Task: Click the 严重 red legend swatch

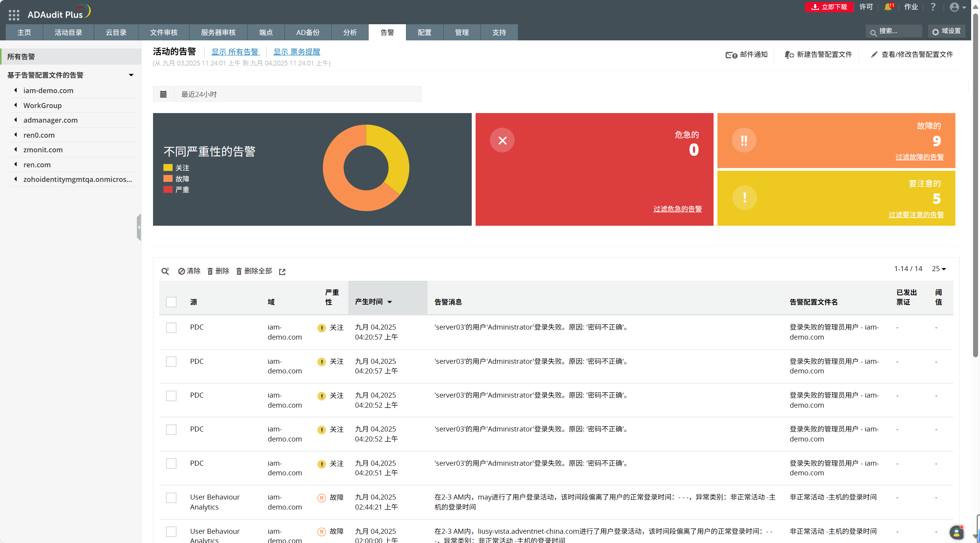Action: [x=168, y=189]
